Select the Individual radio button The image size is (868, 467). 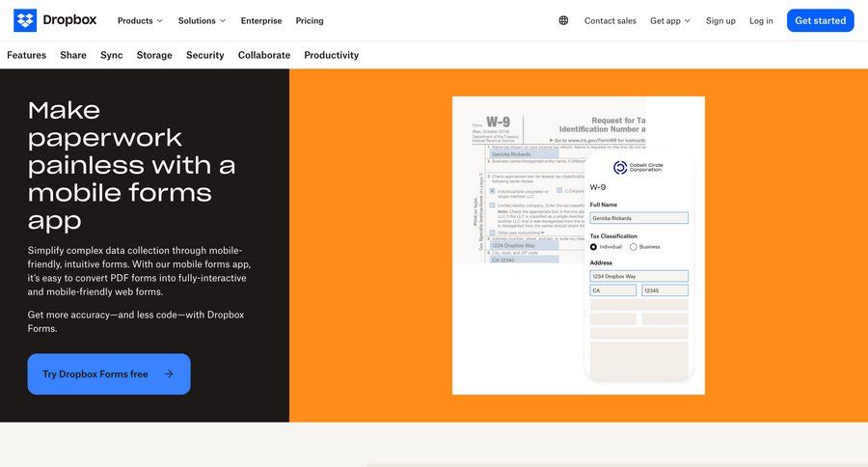pyautogui.click(x=593, y=247)
